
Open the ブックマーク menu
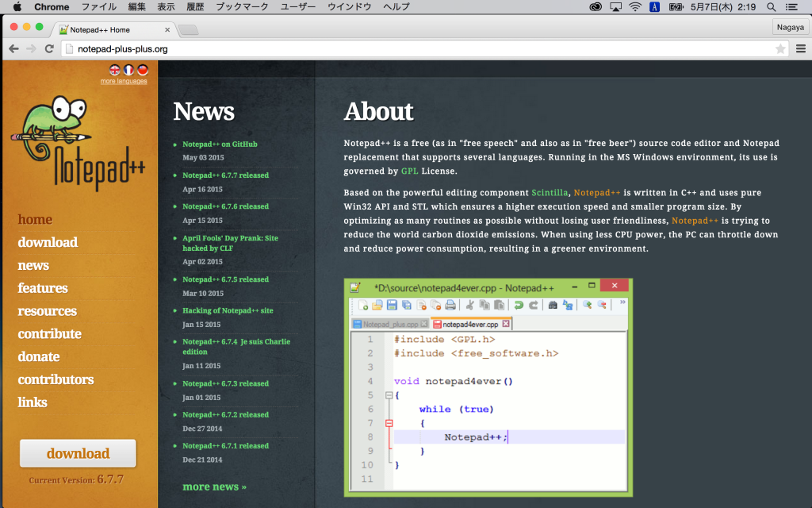coord(242,6)
